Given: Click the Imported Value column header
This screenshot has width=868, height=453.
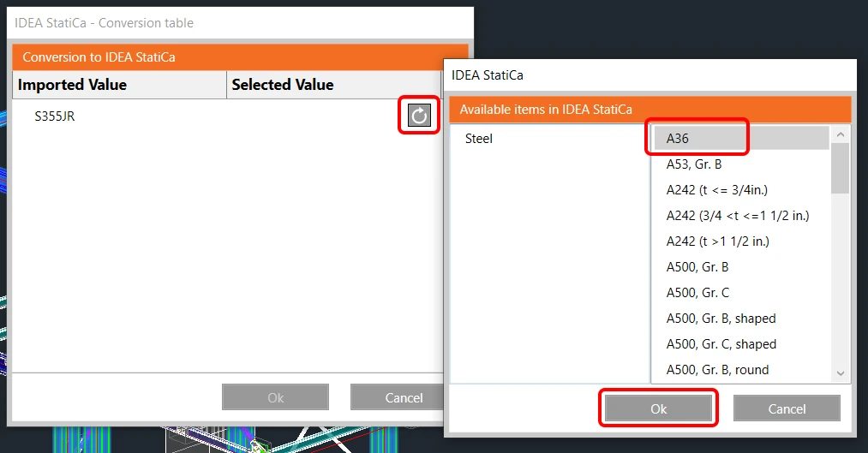Looking at the screenshot, I should [120, 85].
